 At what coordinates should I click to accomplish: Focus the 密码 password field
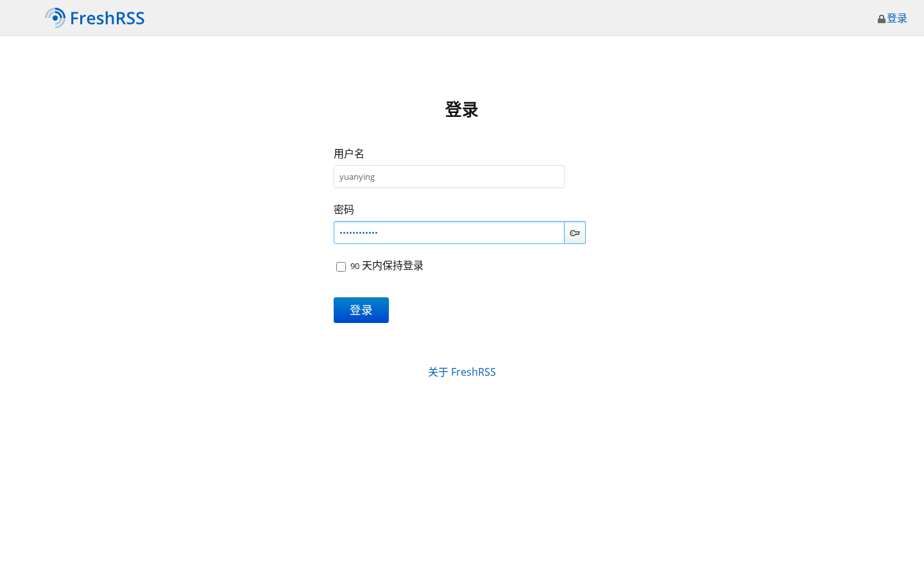coord(449,232)
